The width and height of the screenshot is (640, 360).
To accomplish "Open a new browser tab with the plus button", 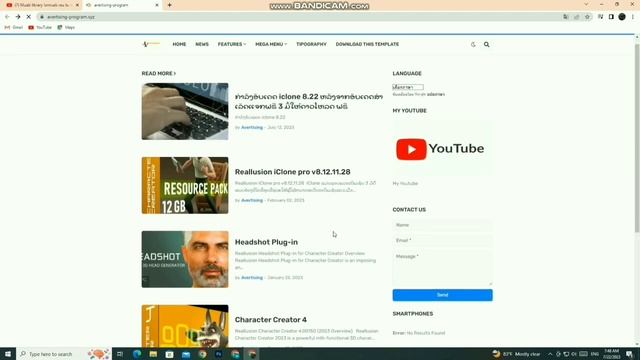I will coord(169,5).
